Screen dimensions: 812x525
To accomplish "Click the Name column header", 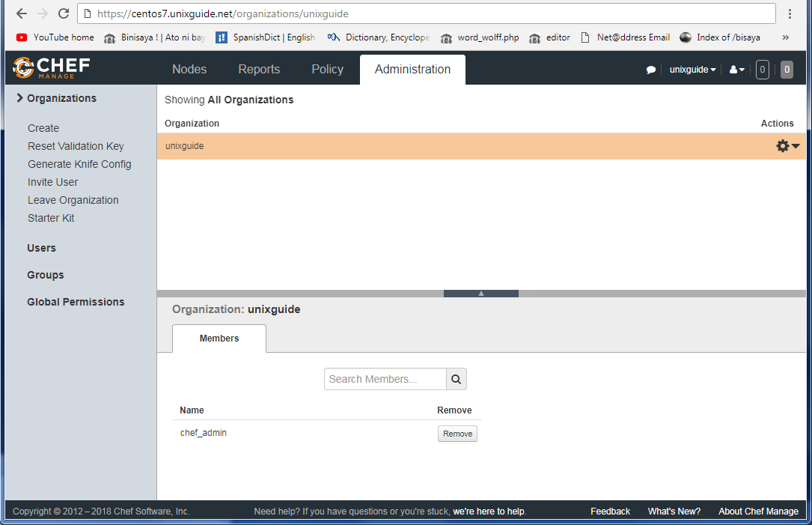I will 192,410.
